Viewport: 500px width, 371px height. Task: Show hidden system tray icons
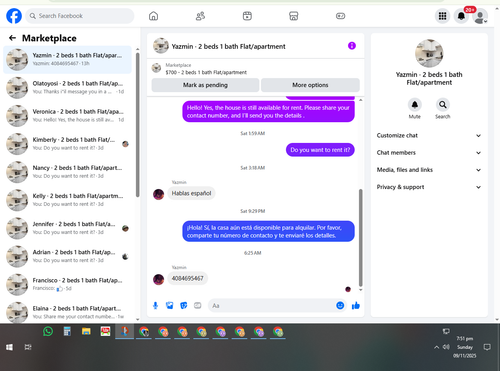pyautogui.click(x=436, y=347)
